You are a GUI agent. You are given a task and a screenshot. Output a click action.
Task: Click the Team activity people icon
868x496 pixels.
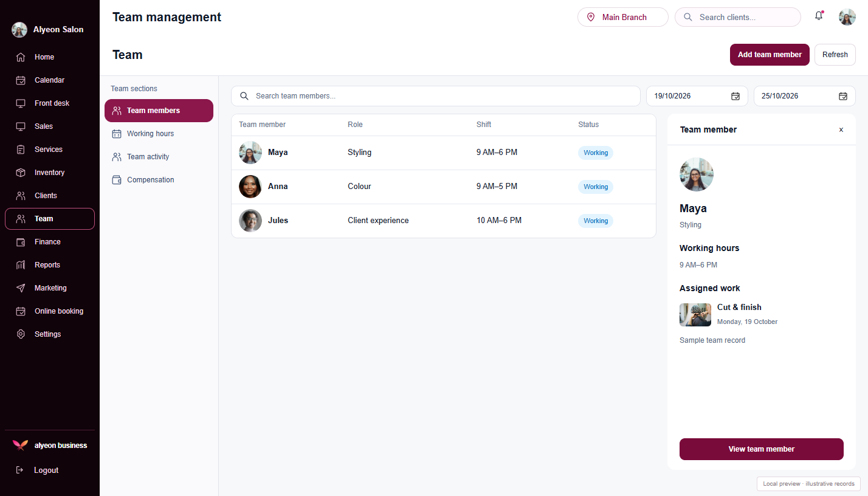[117, 157]
